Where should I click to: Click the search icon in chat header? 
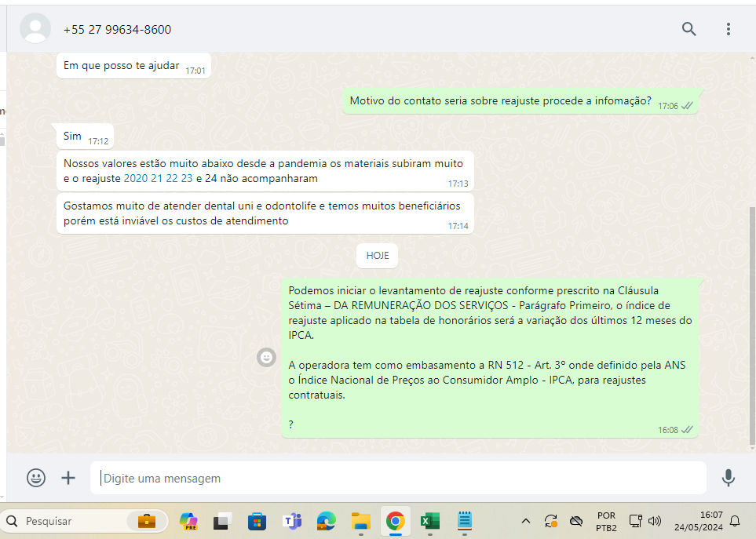(x=688, y=29)
